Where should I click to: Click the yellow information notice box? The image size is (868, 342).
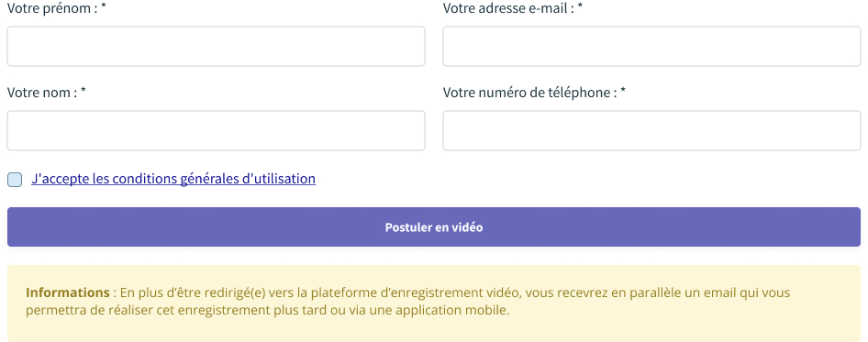(434, 303)
